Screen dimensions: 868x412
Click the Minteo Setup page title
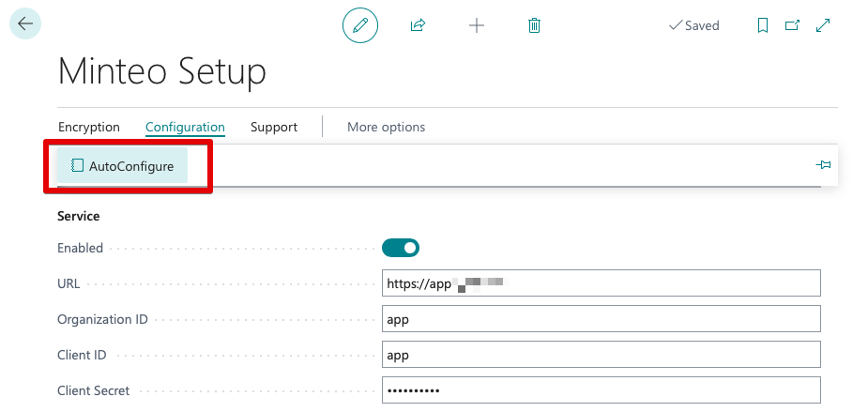(x=161, y=71)
